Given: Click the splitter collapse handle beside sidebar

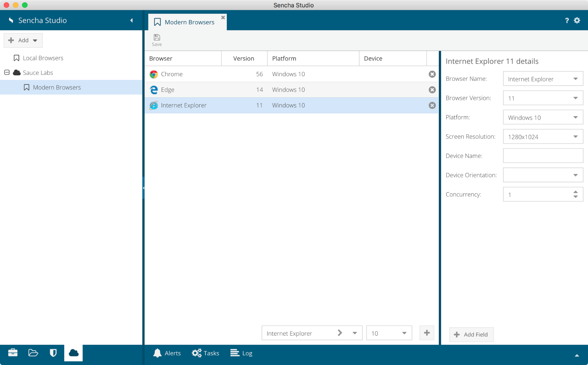Looking at the screenshot, I should [143, 188].
